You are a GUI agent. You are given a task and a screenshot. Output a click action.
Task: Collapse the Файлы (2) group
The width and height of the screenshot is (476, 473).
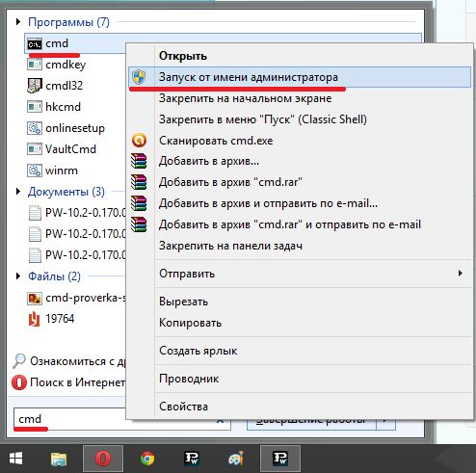[x=18, y=276]
